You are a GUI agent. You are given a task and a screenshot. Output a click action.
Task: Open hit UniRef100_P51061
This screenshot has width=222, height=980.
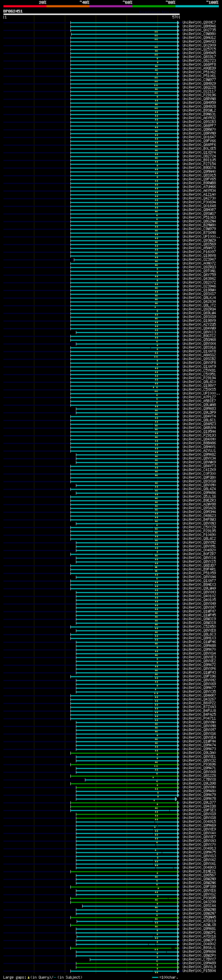tap(199, 76)
